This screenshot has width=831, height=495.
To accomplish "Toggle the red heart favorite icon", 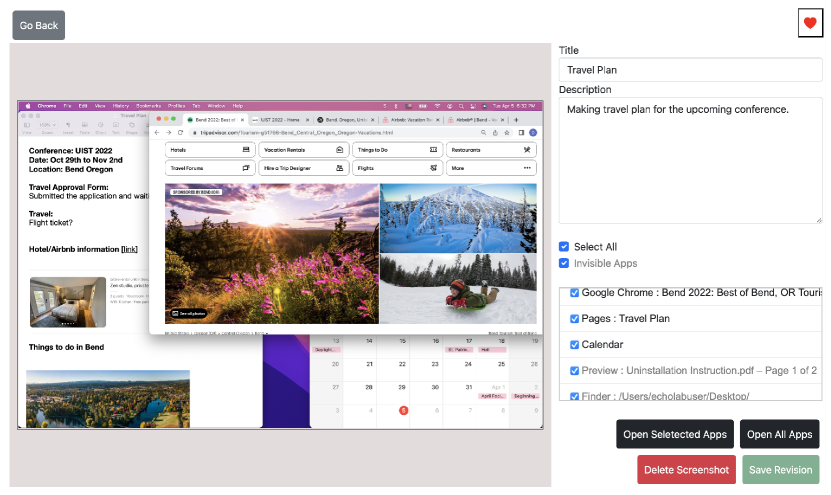I will pyautogui.click(x=810, y=23).
